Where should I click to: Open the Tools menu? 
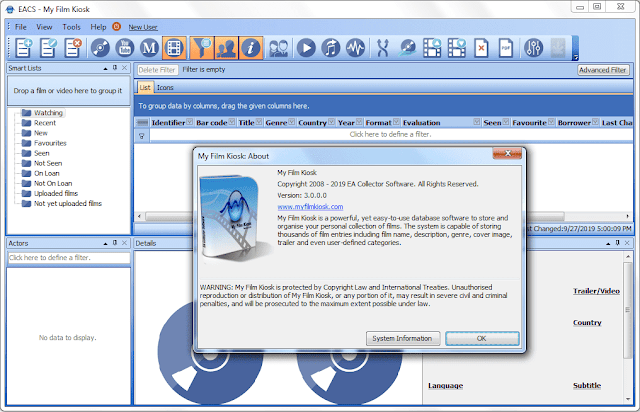click(x=71, y=27)
